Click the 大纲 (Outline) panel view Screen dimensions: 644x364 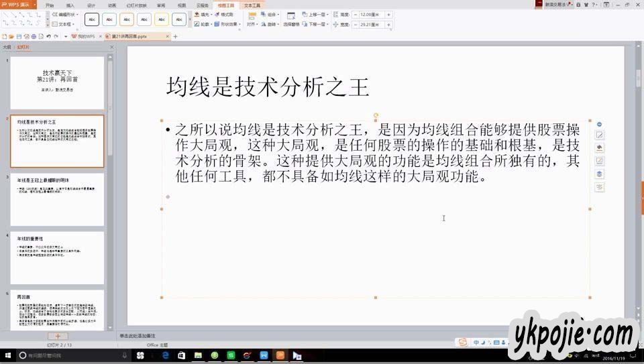[7, 47]
